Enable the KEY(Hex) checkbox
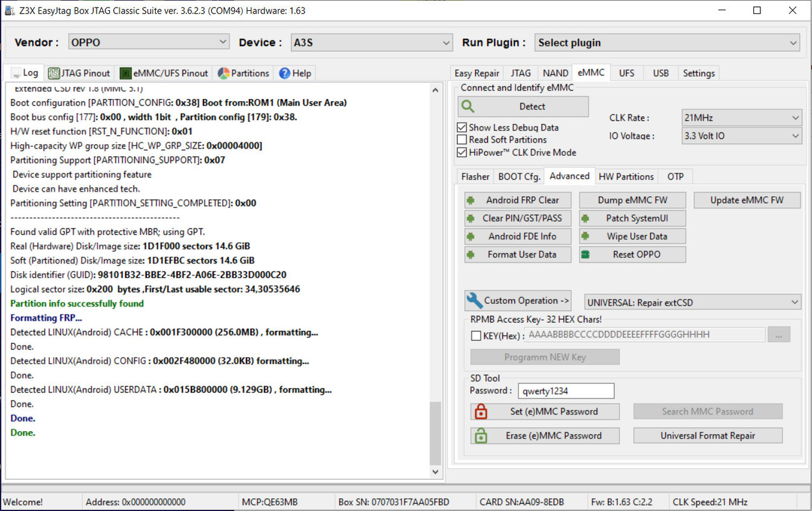This screenshot has width=812, height=511. tap(476, 335)
